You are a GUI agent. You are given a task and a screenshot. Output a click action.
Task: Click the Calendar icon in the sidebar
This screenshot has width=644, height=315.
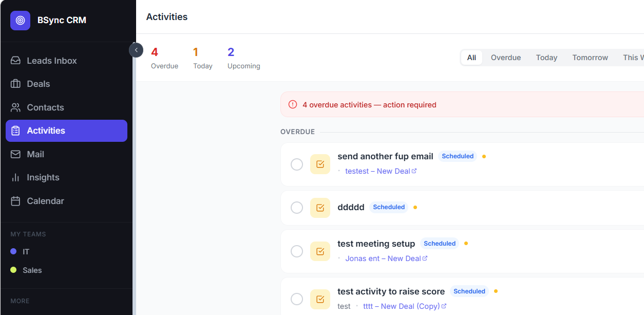pos(16,201)
